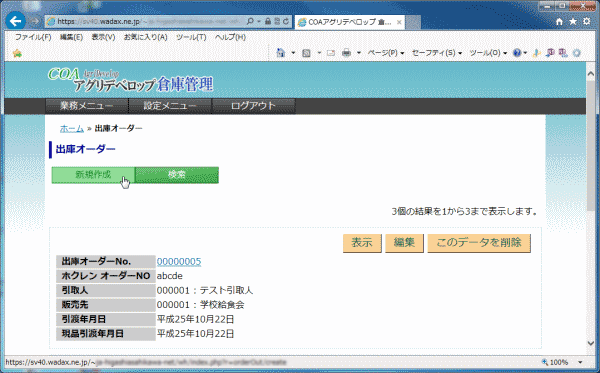Expand the feeds dropdown arrow
600x373 pixels.
(319, 53)
